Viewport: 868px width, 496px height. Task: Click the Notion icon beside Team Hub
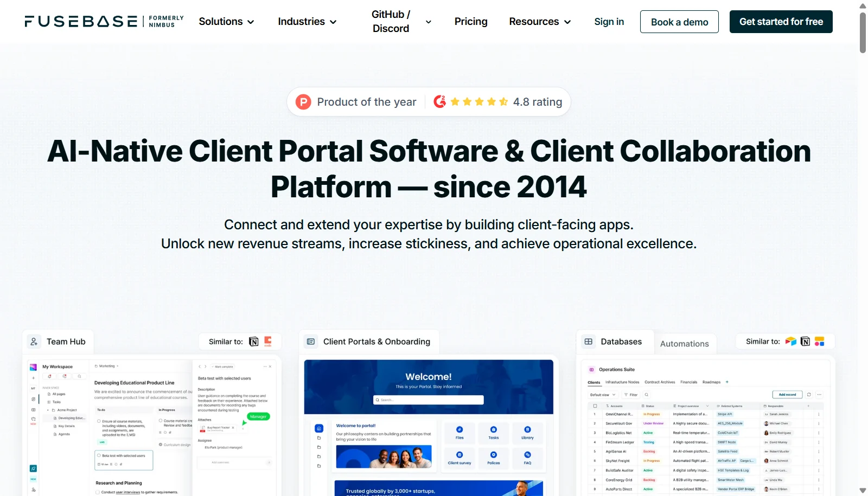[253, 342]
